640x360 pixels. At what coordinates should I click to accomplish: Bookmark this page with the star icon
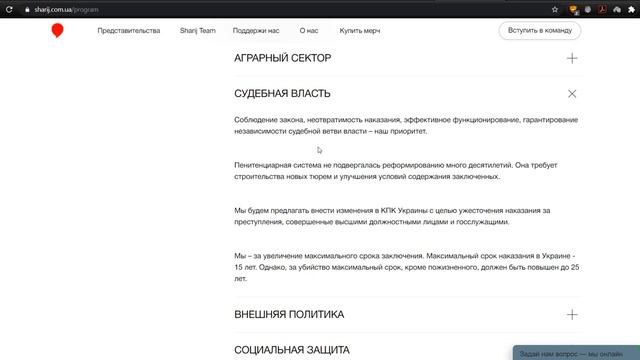coord(555,9)
